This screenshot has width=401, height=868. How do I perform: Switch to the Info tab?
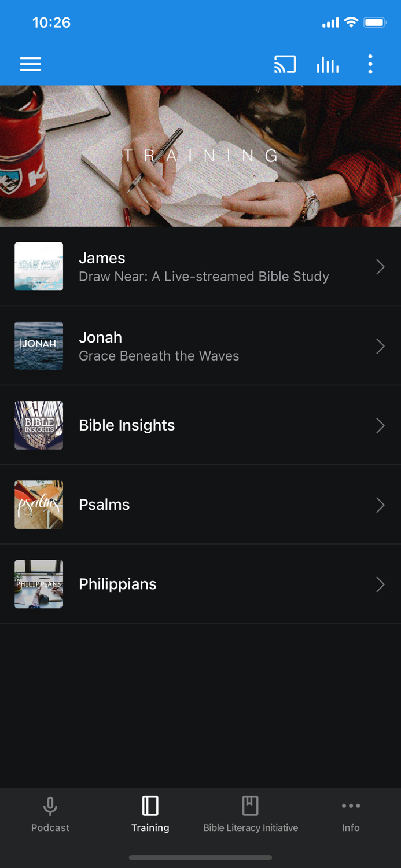tap(351, 815)
